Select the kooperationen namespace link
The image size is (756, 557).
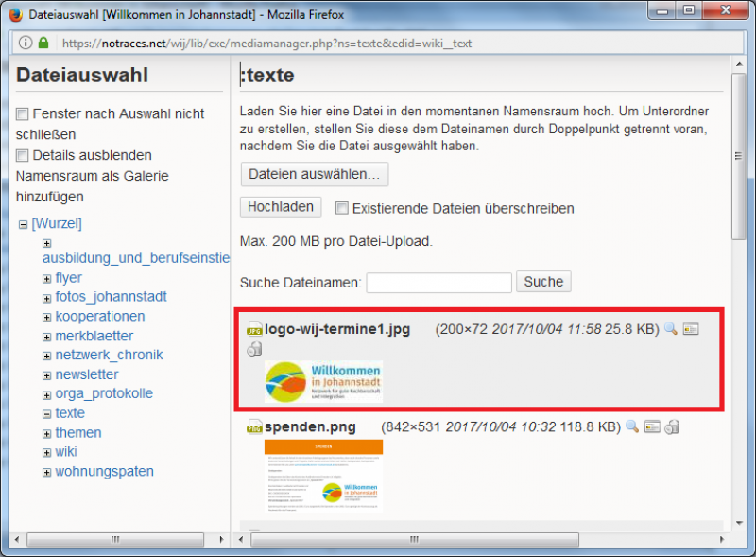(100, 316)
